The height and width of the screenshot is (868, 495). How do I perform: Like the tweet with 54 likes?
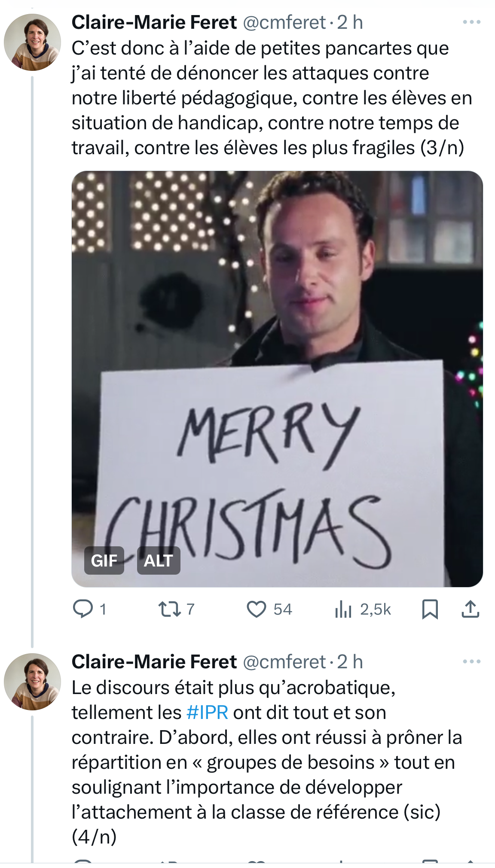256,609
